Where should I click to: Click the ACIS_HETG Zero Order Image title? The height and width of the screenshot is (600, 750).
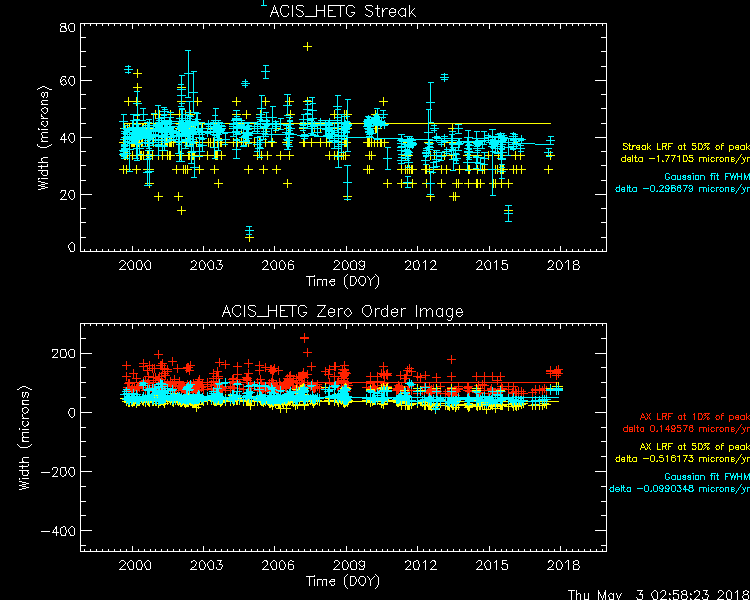coord(343,312)
